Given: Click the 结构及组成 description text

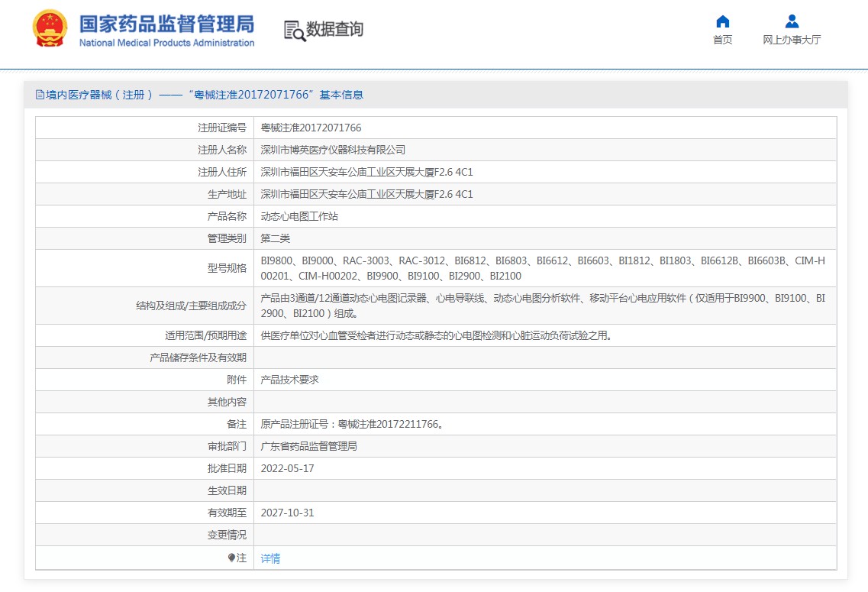Looking at the screenshot, I should click(543, 306).
